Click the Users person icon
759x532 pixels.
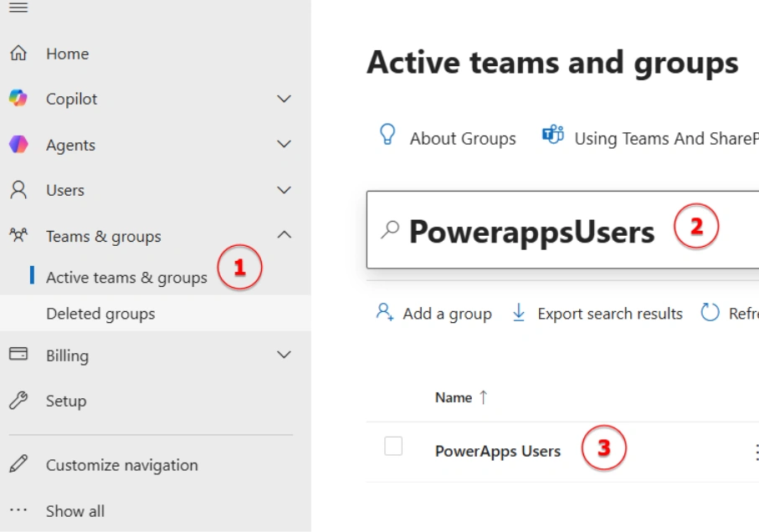tap(18, 190)
